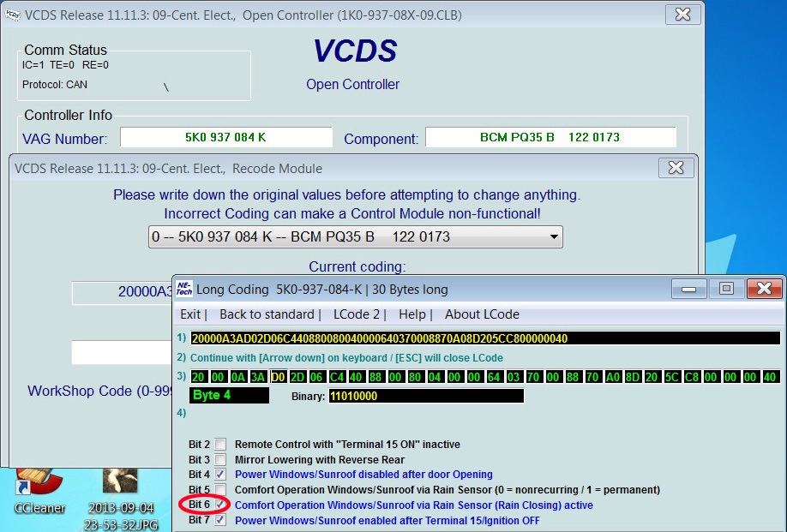This screenshot has height=532, width=787.
Task: Close the Recode Module window
Action: (676, 167)
